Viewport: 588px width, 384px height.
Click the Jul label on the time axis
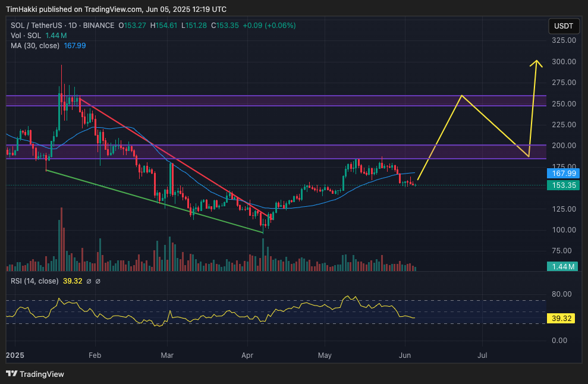click(x=482, y=355)
